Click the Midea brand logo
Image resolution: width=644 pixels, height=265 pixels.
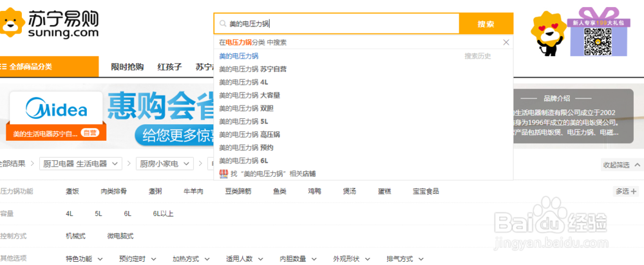point(56,109)
